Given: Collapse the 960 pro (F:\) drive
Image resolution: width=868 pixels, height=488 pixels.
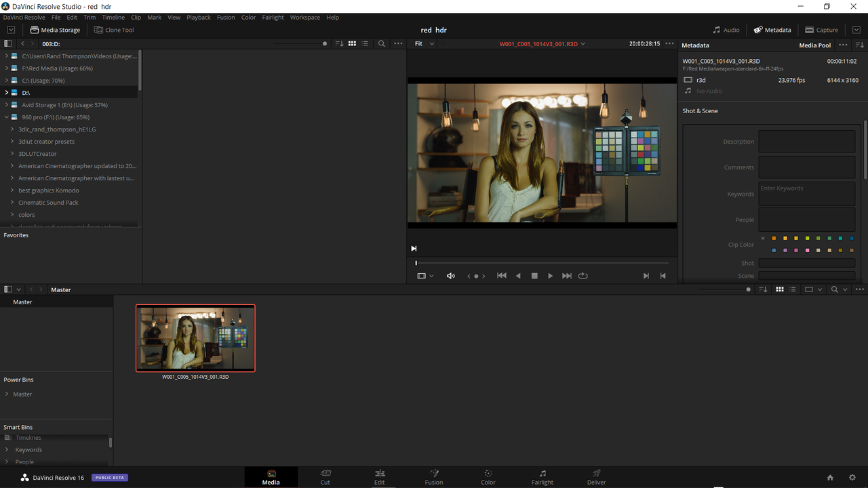Looking at the screenshot, I should coord(7,117).
